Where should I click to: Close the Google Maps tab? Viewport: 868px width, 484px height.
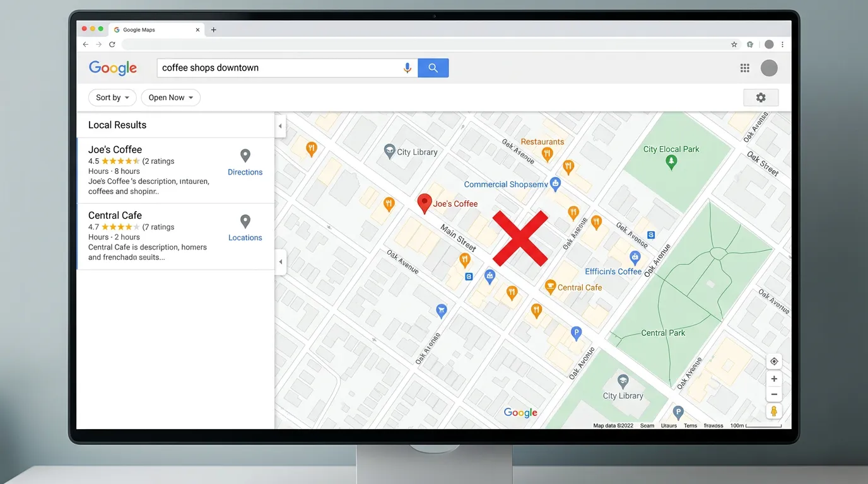pyautogui.click(x=197, y=30)
